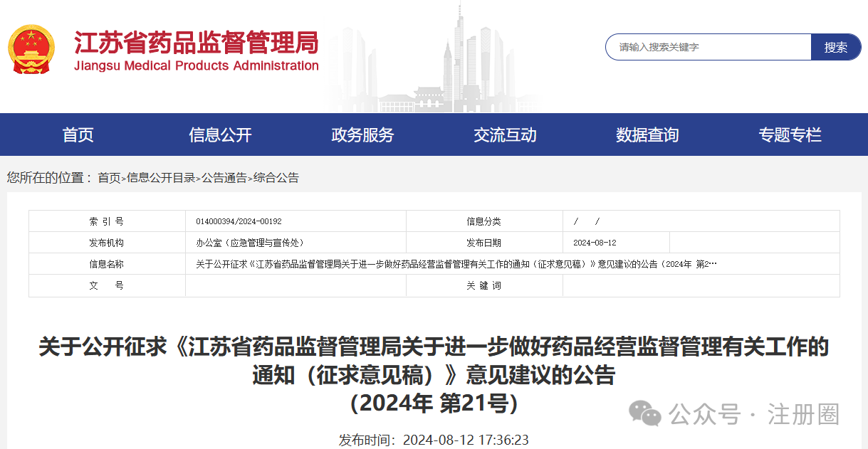Open the 首页 navigation menu item
The image size is (868, 449).
(x=78, y=134)
